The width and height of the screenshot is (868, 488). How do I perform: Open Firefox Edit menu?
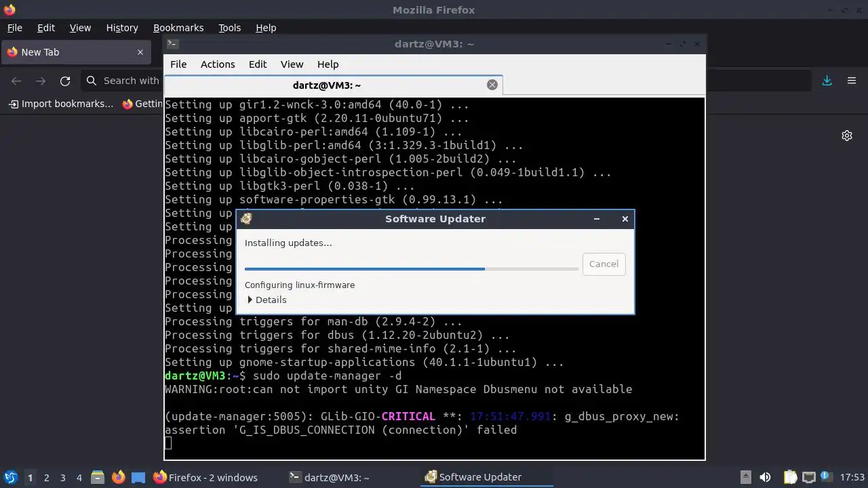[46, 28]
